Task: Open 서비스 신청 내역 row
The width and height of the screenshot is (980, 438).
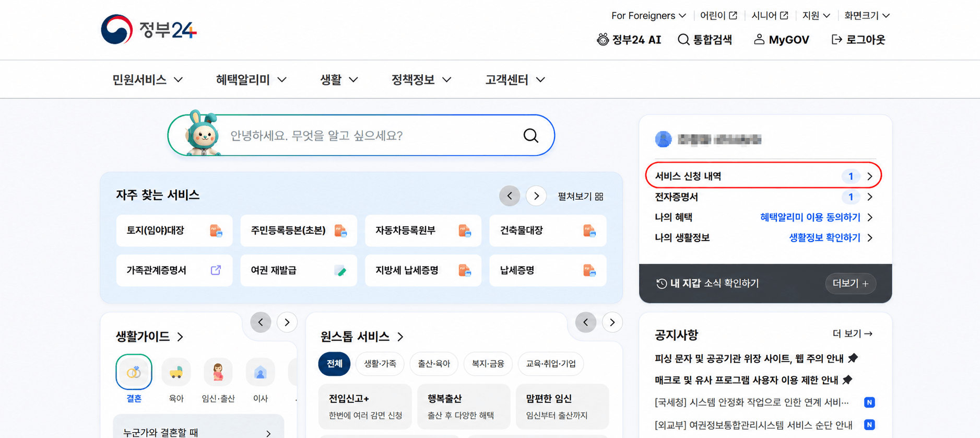Action: pos(763,176)
